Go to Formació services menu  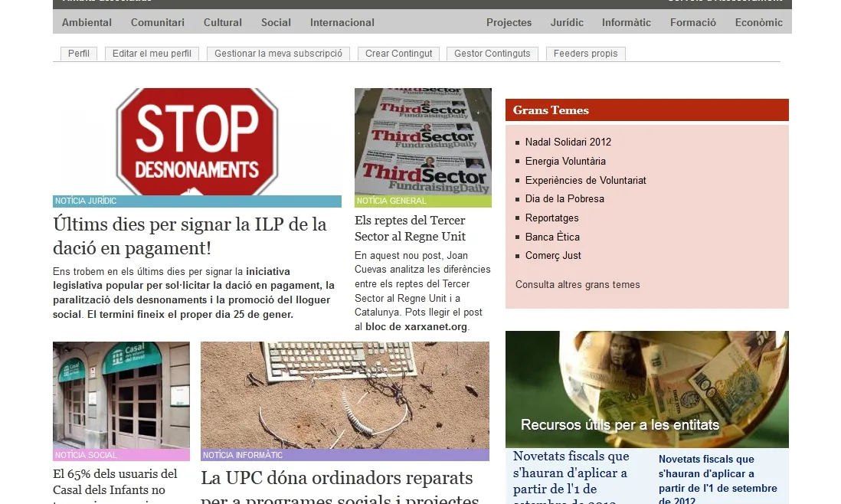coord(693,22)
